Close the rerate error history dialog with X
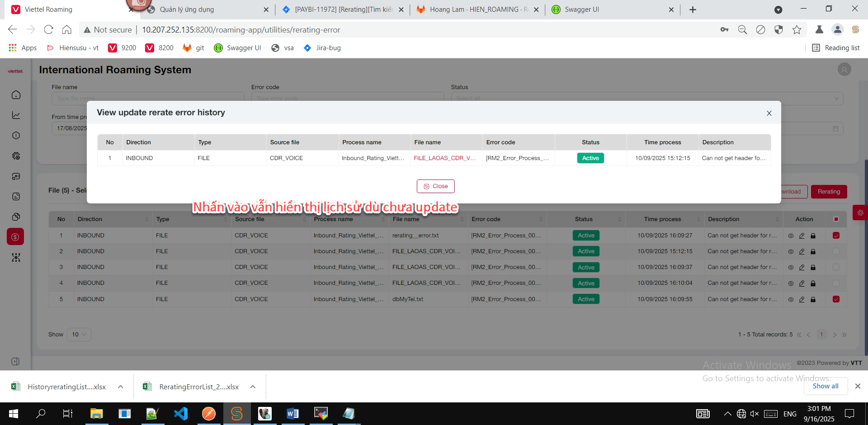This screenshot has height=425, width=868. 769,113
